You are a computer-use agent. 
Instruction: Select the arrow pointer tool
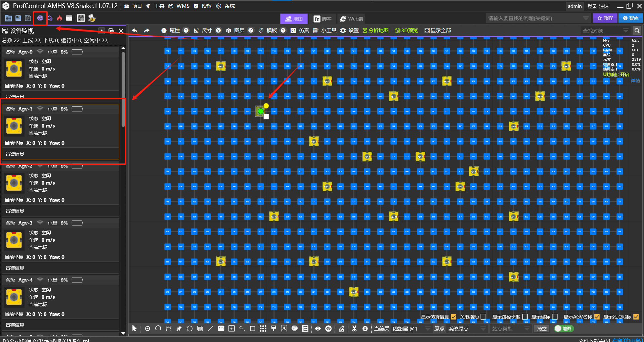pyautogui.click(x=134, y=329)
